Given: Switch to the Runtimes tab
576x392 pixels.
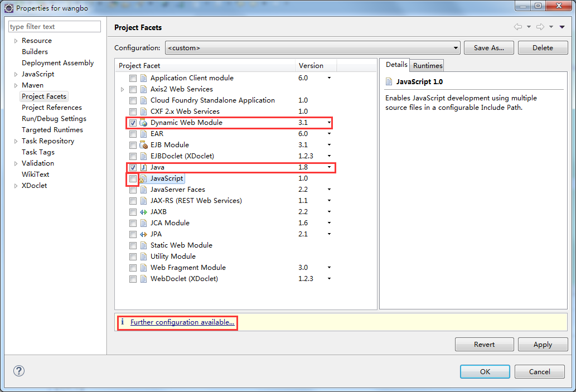Looking at the screenshot, I should pyautogui.click(x=428, y=65).
